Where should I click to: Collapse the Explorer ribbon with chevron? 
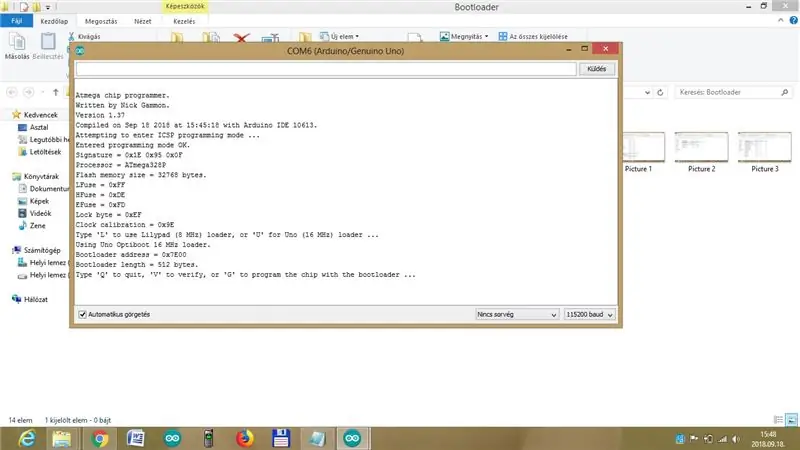(x=781, y=20)
